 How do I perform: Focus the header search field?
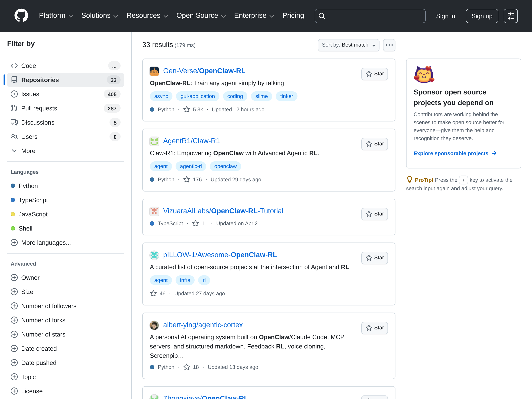(x=370, y=16)
